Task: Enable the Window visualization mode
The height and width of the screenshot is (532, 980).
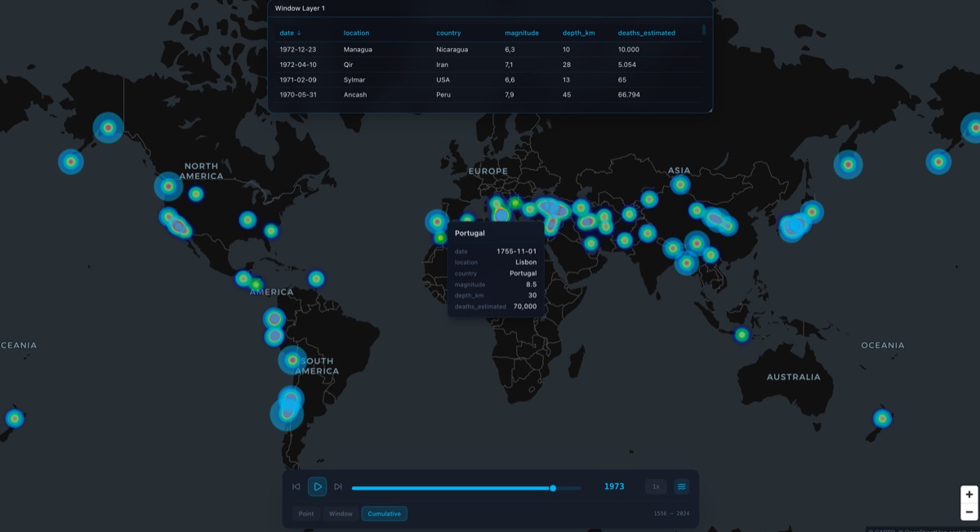Action: (x=341, y=513)
